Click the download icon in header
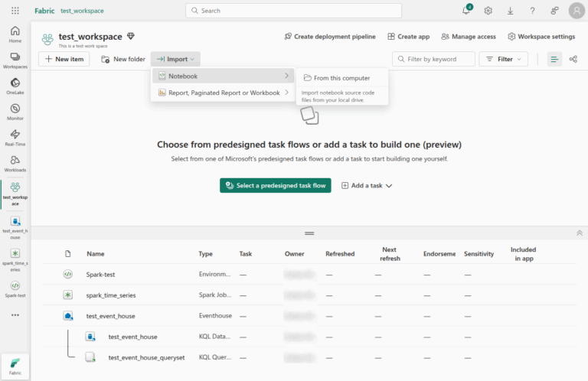Viewport: 588px width, 381px height. (510, 11)
